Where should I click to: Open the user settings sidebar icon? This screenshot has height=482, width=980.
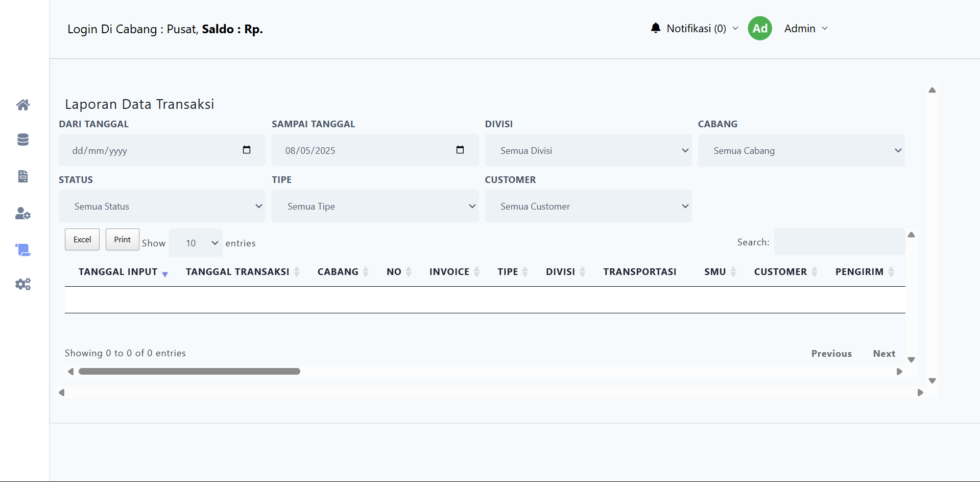coord(23,213)
